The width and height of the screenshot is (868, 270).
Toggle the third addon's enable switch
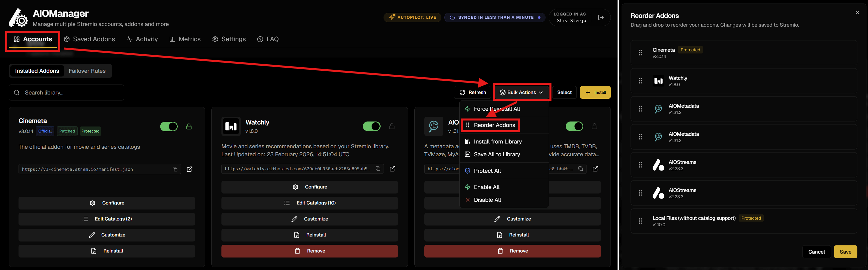(x=574, y=126)
